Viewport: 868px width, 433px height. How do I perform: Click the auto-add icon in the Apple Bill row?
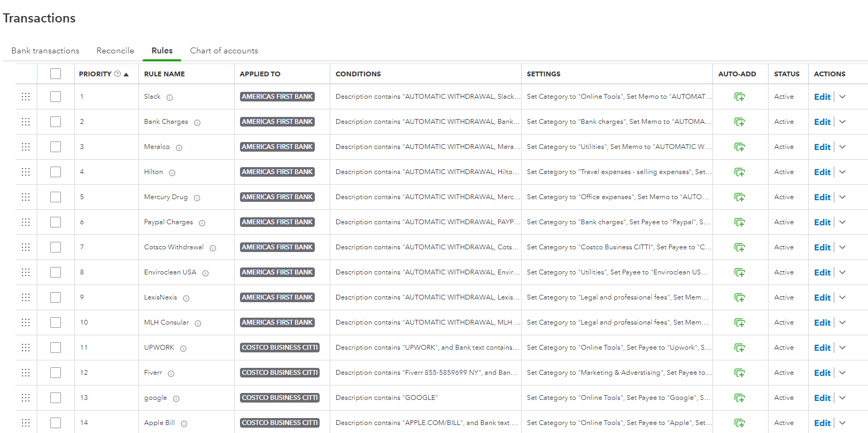pyautogui.click(x=740, y=423)
